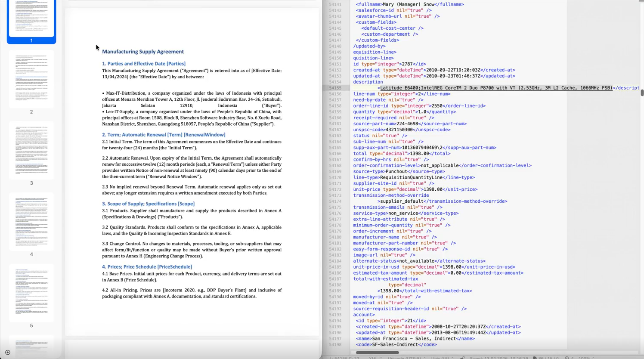Open the Unicode (UTF-8) encoding dropdown

(x=406, y=358)
